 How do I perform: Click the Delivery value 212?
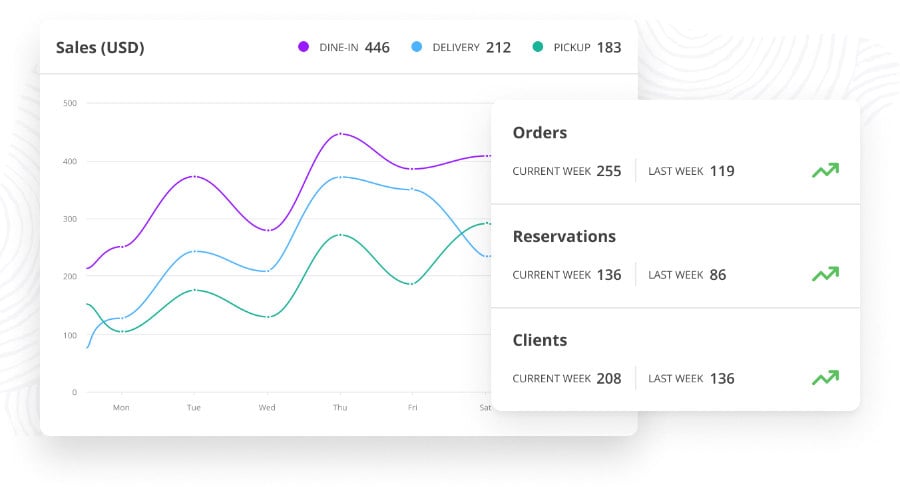498,48
